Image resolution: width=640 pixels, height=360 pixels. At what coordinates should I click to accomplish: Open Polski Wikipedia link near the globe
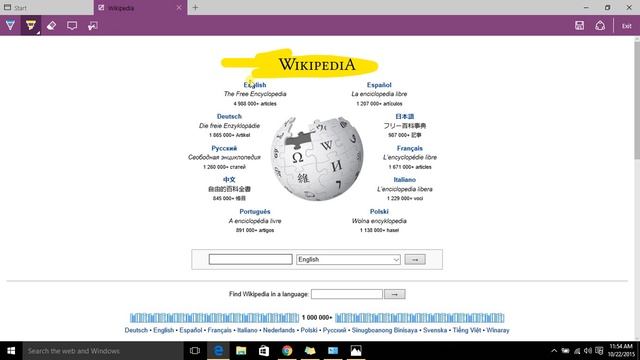379,211
